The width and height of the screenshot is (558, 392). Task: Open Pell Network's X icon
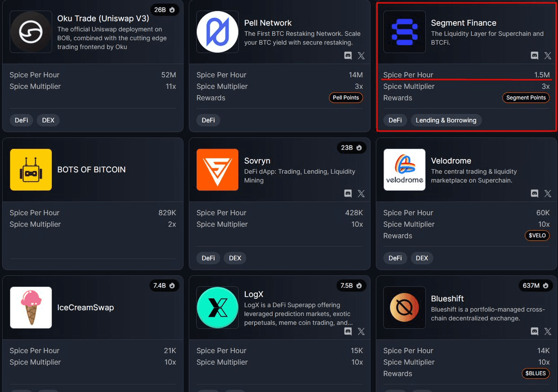pos(361,56)
